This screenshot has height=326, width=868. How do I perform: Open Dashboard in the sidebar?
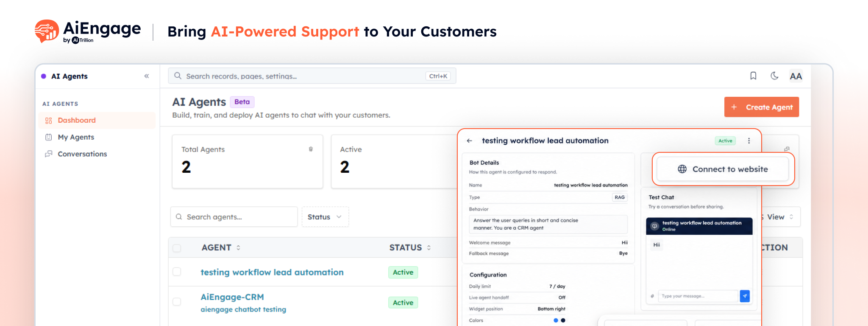pos(97,121)
